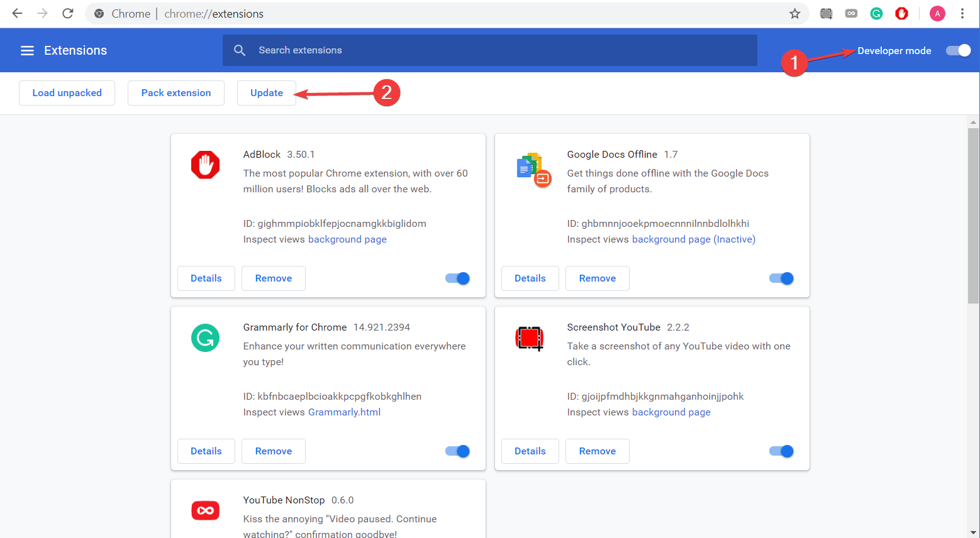
Task: Focus the Search extensions field
Action: point(490,50)
